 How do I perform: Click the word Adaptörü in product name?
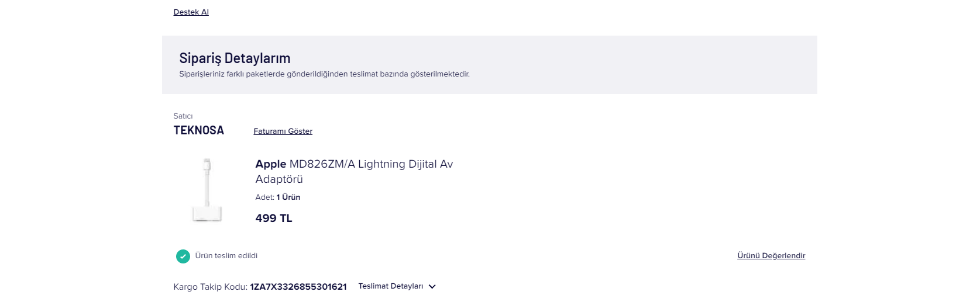click(x=279, y=179)
